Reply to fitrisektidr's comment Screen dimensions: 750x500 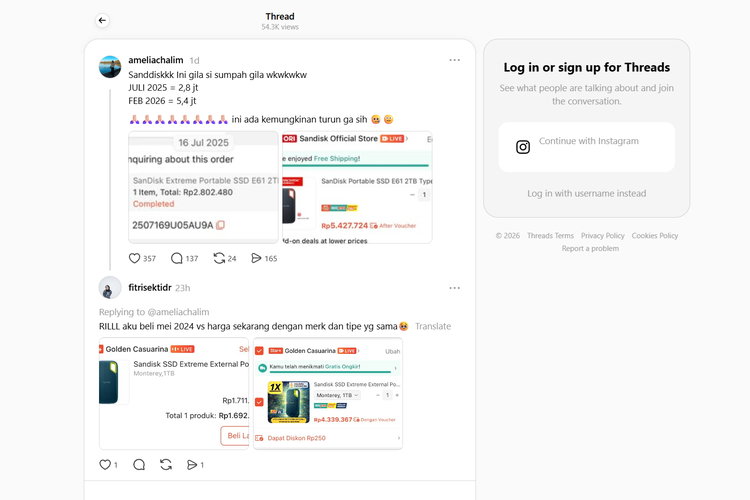coord(139,465)
